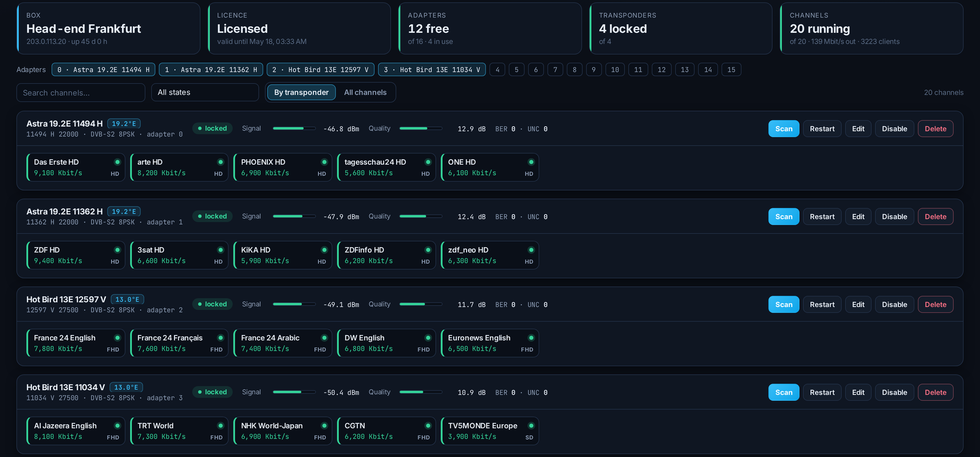Click the Quality bar for Hot Bird 13E 11034 V

[x=421, y=392]
